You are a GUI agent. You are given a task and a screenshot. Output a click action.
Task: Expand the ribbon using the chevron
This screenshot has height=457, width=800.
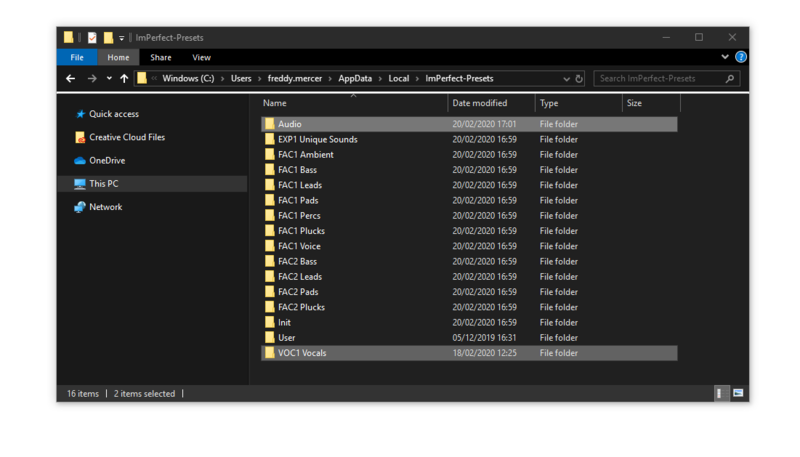click(x=725, y=58)
